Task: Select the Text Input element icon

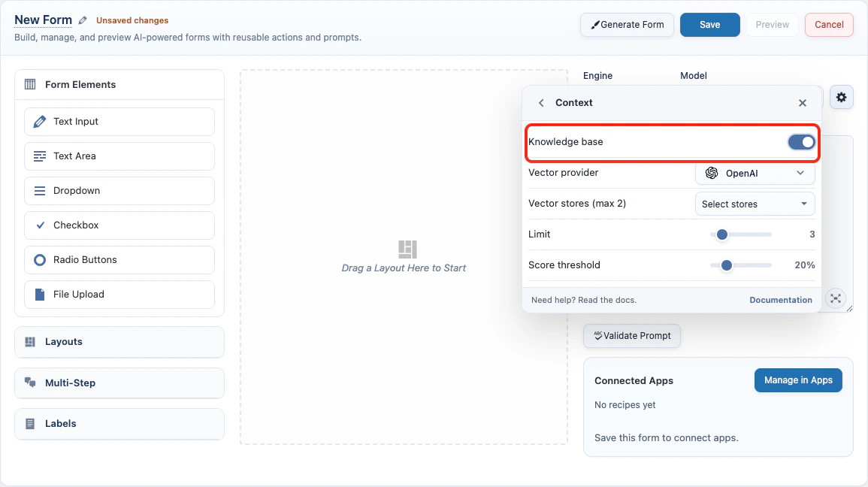Action: [39, 121]
